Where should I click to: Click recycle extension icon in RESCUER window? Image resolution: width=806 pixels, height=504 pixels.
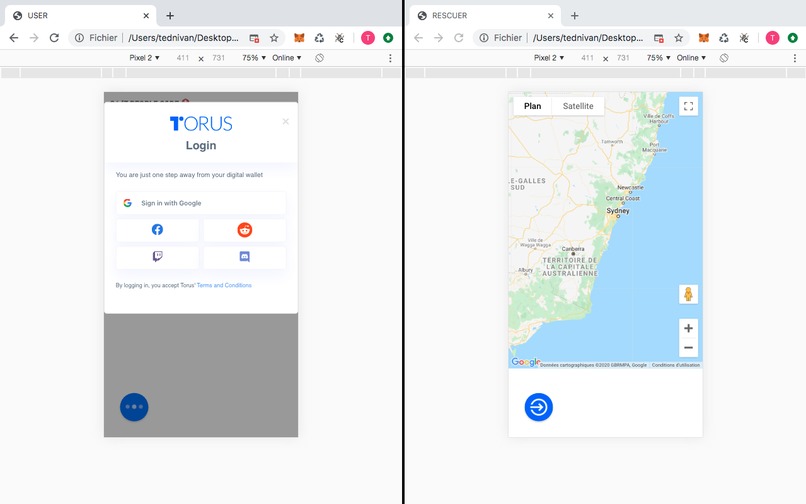coord(724,38)
